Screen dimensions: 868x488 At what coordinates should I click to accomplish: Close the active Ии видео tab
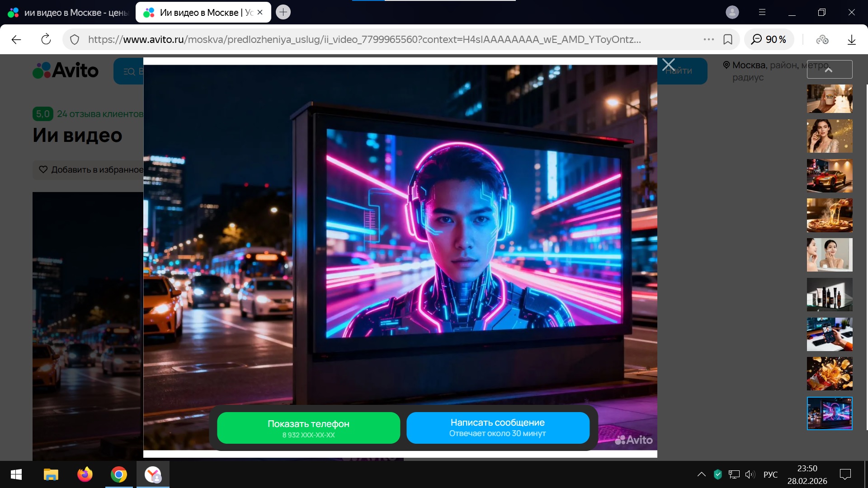[260, 13]
